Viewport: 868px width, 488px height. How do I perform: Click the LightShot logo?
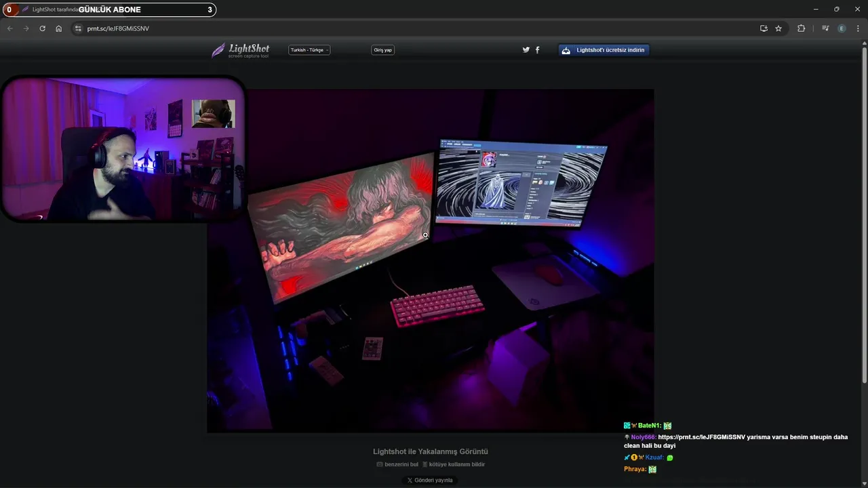pyautogui.click(x=241, y=50)
